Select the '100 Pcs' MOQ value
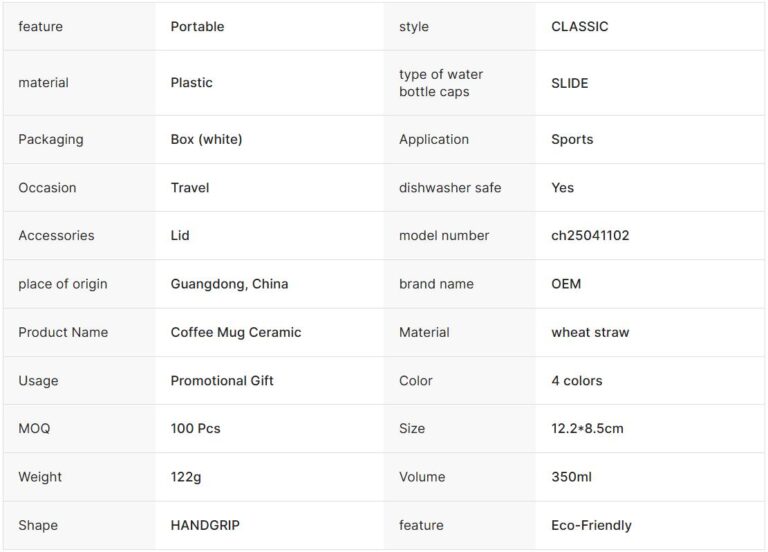Viewport: 768px width, 552px height. click(196, 428)
